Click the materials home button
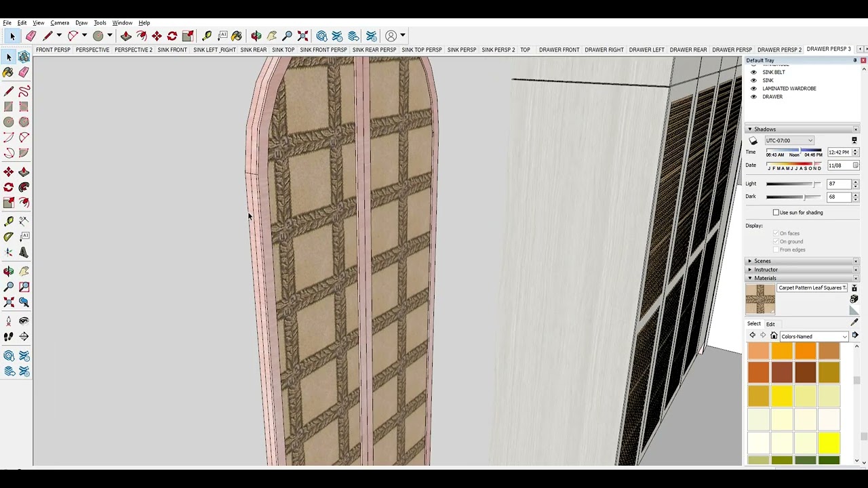This screenshot has width=868, height=488. coord(774,335)
